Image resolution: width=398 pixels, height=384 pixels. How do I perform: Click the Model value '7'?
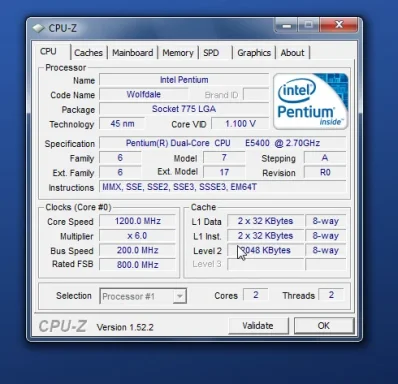(224, 158)
